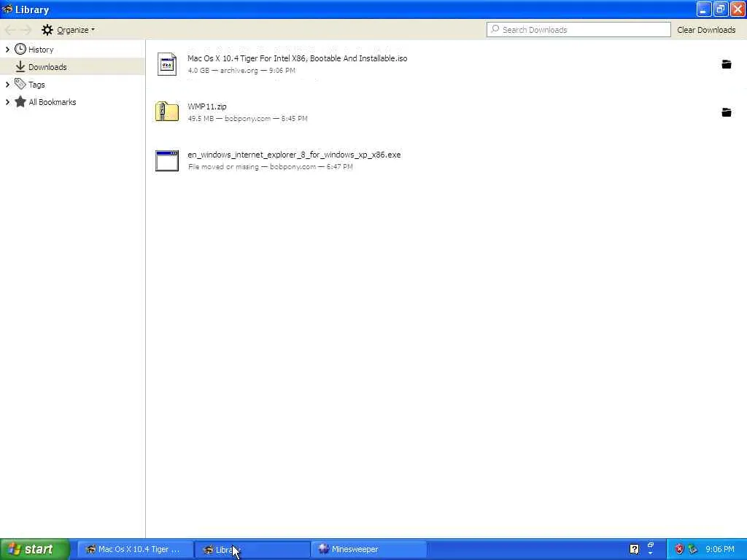Open containing folder for Mac Os X iso
The height and width of the screenshot is (560, 747).
point(726,64)
